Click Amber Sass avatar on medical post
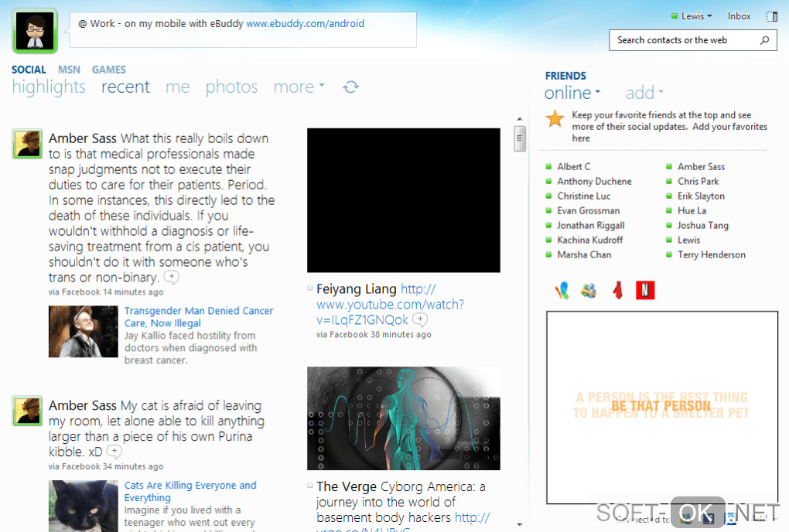Viewport: 789px width, 532px height. pyautogui.click(x=27, y=144)
